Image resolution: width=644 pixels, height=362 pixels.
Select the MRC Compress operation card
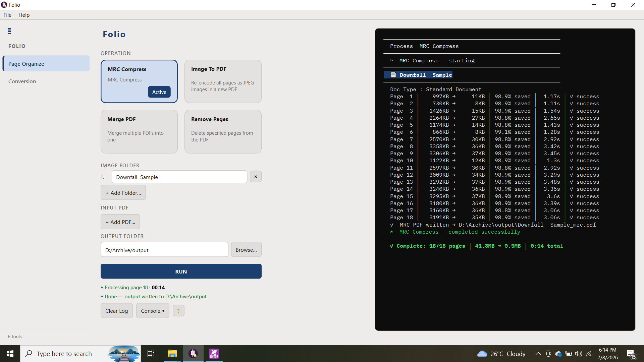(x=139, y=81)
